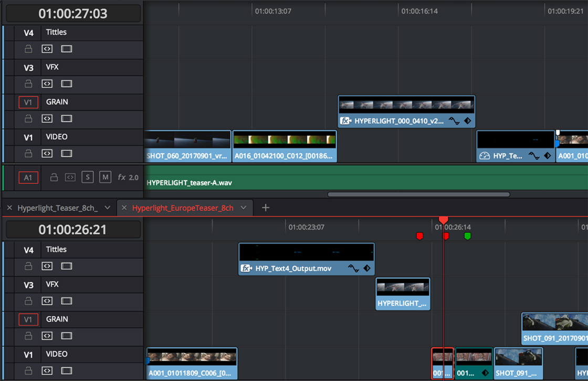This screenshot has height=381, width=588.
Task: Click fx 2.0 on the A1 track header
Action: click(x=128, y=177)
